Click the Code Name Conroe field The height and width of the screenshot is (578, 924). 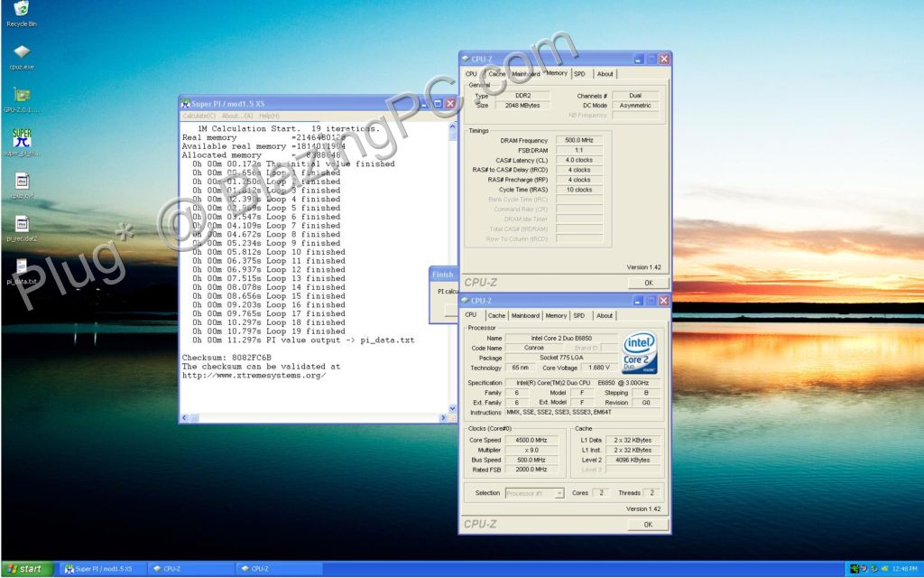(x=534, y=348)
